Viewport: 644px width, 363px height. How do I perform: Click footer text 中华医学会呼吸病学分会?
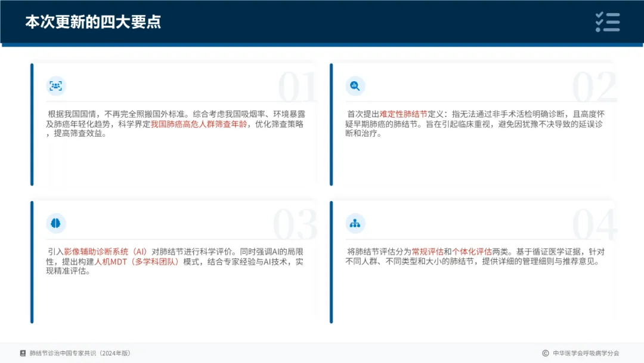(586, 353)
